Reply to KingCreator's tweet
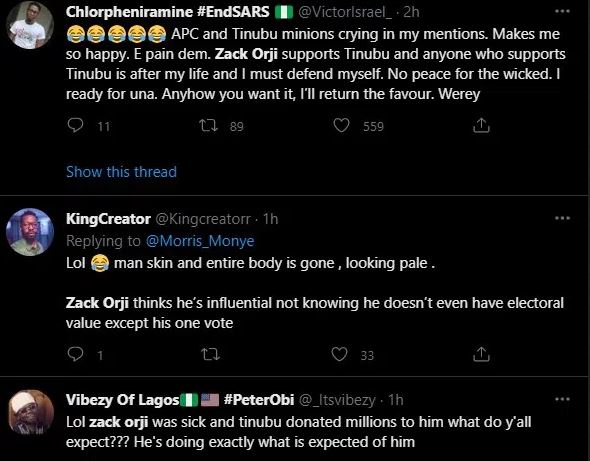 pyautogui.click(x=75, y=354)
